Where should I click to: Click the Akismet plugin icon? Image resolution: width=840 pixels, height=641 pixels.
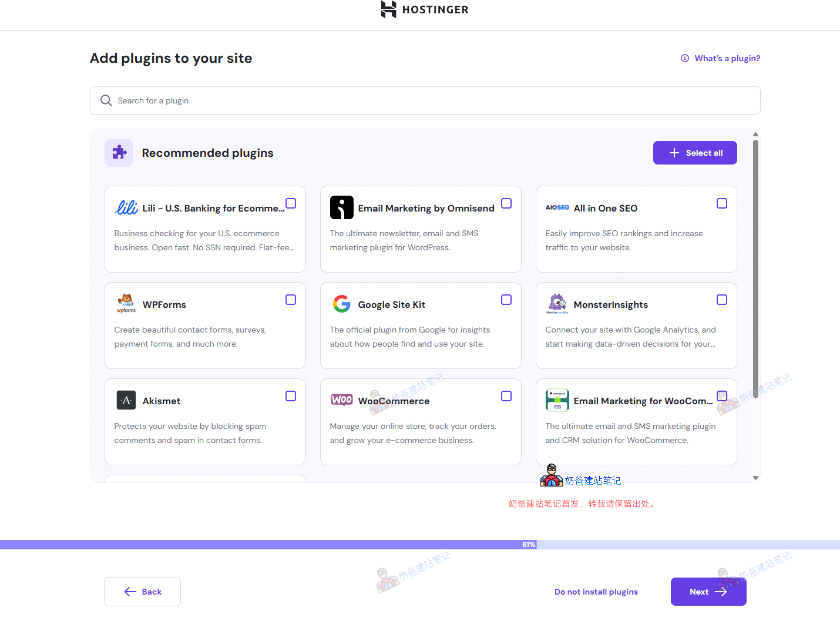coord(126,400)
